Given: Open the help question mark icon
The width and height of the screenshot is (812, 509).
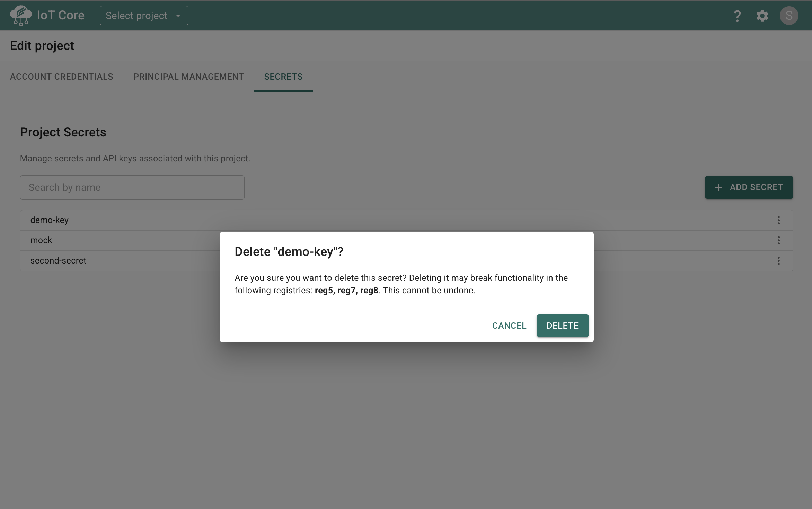Looking at the screenshot, I should [737, 16].
